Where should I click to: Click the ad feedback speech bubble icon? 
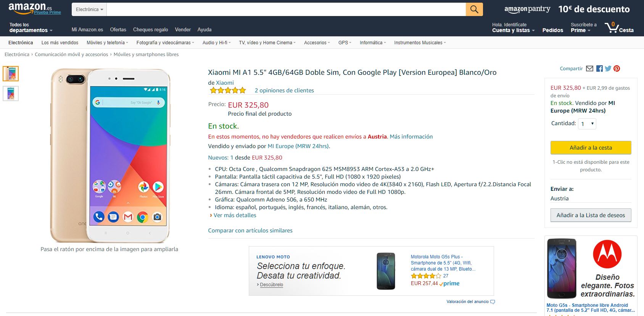coord(493,302)
